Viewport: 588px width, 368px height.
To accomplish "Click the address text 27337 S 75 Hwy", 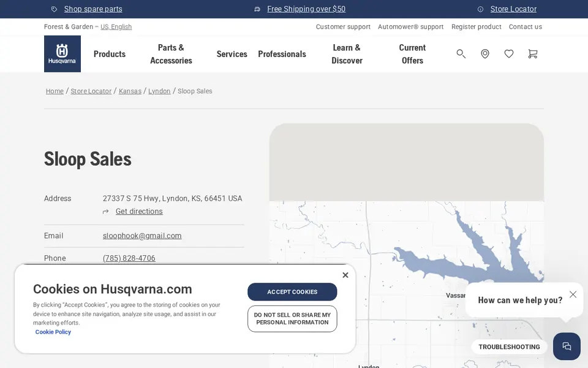I will (x=130, y=198).
